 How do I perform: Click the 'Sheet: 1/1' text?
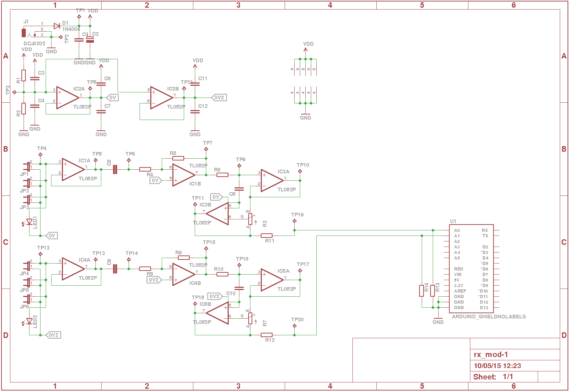(x=493, y=377)
